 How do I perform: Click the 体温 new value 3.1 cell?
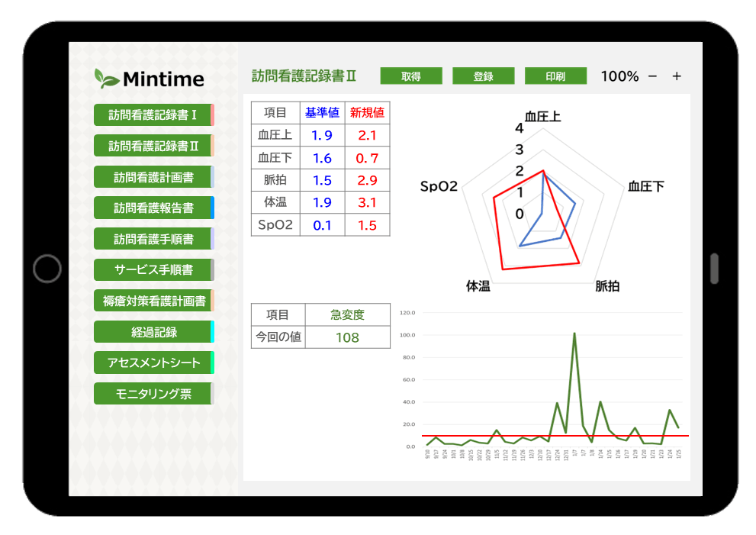pyautogui.click(x=367, y=202)
